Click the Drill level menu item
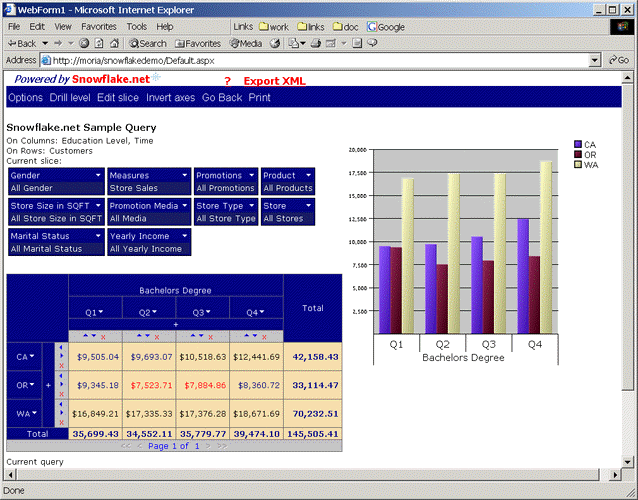The height and width of the screenshot is (500, 638). point(70,98)
